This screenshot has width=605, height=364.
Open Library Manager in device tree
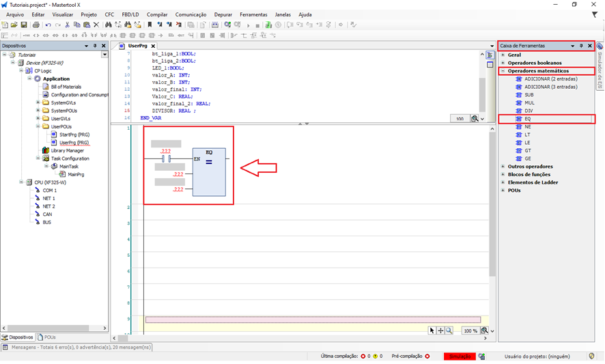[x=67, y=150]
